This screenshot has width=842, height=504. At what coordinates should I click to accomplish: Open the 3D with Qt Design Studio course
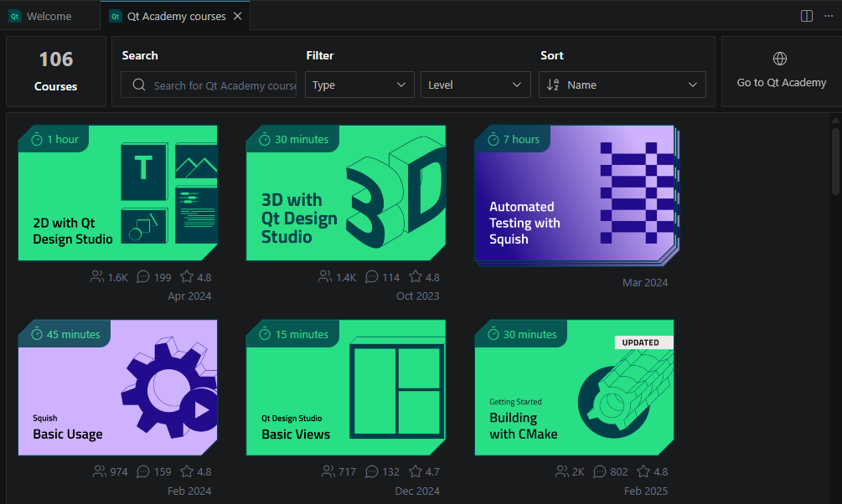(346, 193)
